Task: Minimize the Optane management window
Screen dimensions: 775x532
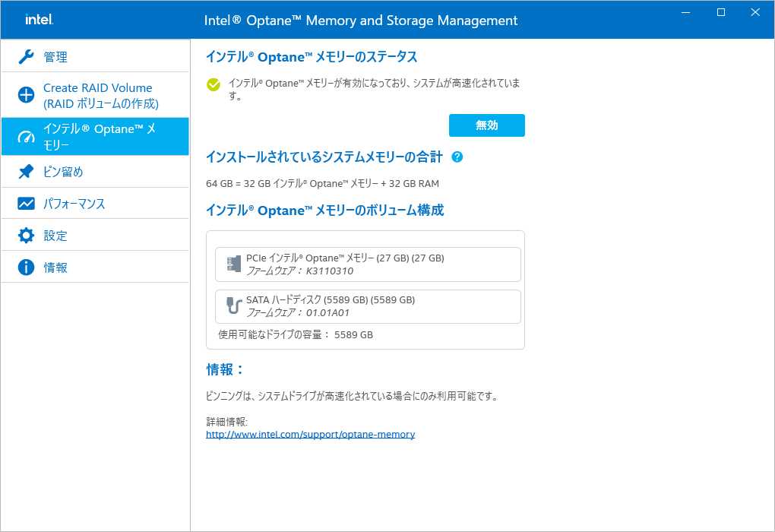Action: tap(688, 12)
